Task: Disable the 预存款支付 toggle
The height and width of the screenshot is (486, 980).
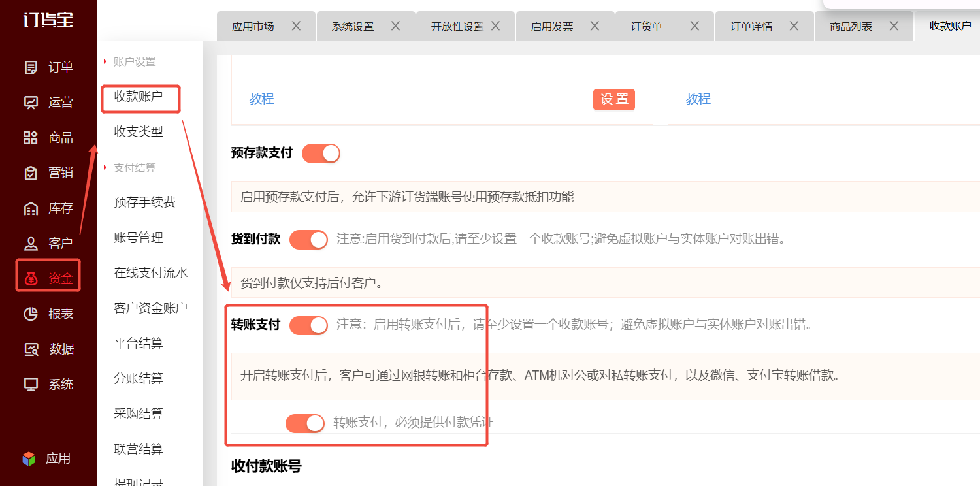Action: coord(321,154)
